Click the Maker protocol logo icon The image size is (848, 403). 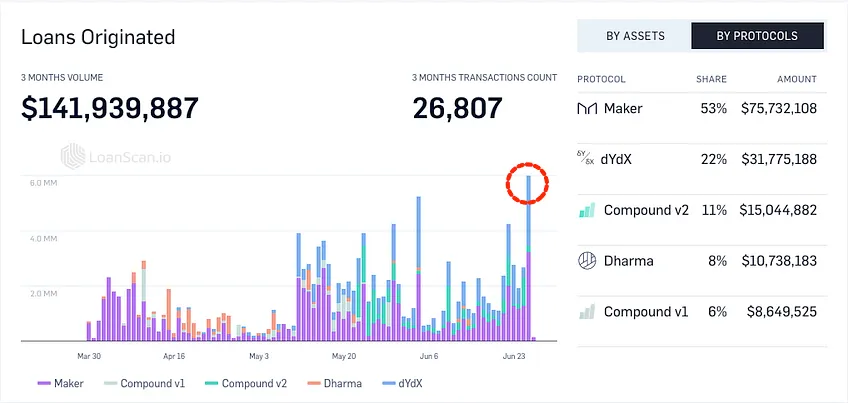(x=587, y=109)
